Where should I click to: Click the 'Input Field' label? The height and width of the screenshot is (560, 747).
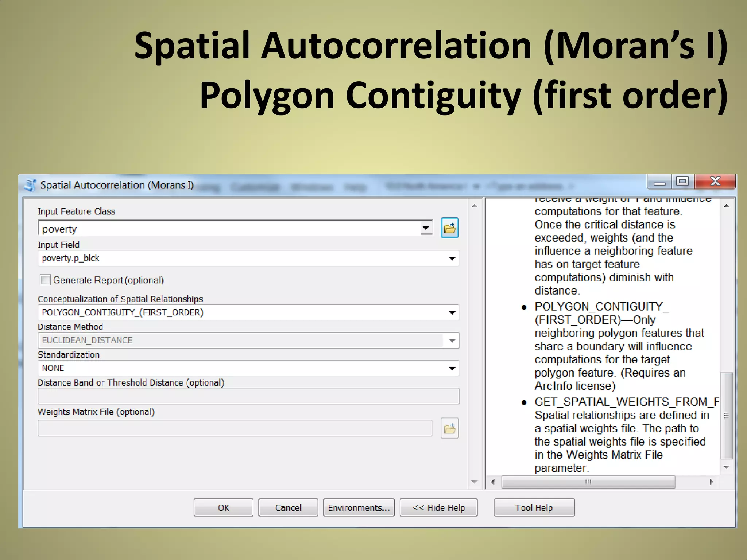[58, 245]
